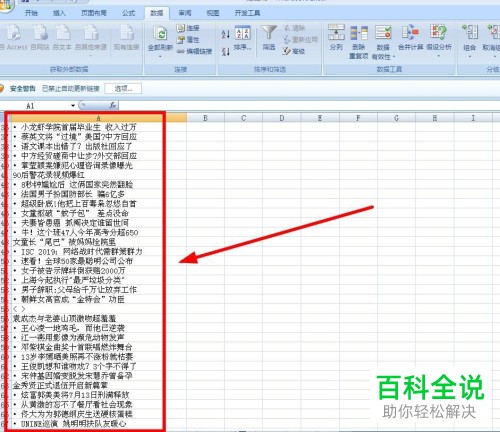Expand Data Validation dropdown arrow
The height and width of the screenshot is (432, 500).
click(x=394, y=57)
